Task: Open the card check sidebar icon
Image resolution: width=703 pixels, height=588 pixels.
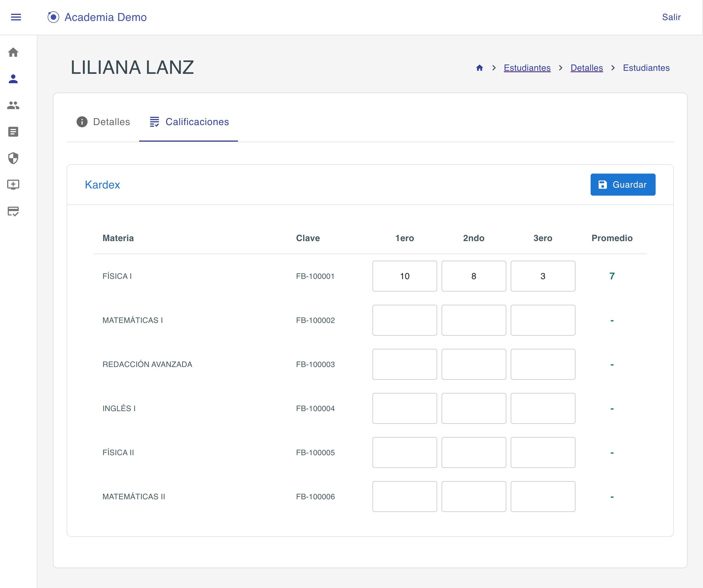Action: pyautogui.click(x=13, y=211)
